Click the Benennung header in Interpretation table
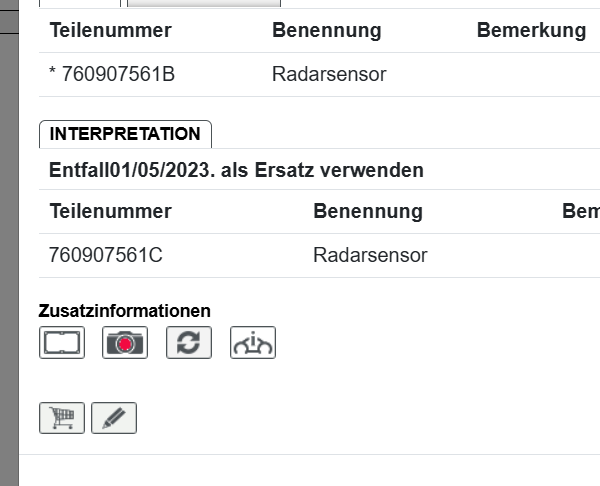600x486 pixels. (367, 211)
